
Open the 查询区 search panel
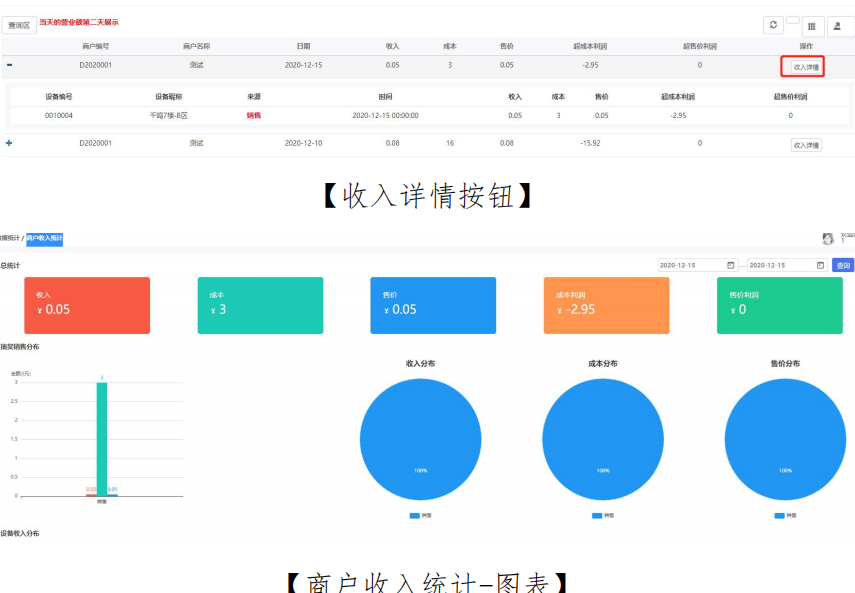pyautogui.click(x=19, y=25)
